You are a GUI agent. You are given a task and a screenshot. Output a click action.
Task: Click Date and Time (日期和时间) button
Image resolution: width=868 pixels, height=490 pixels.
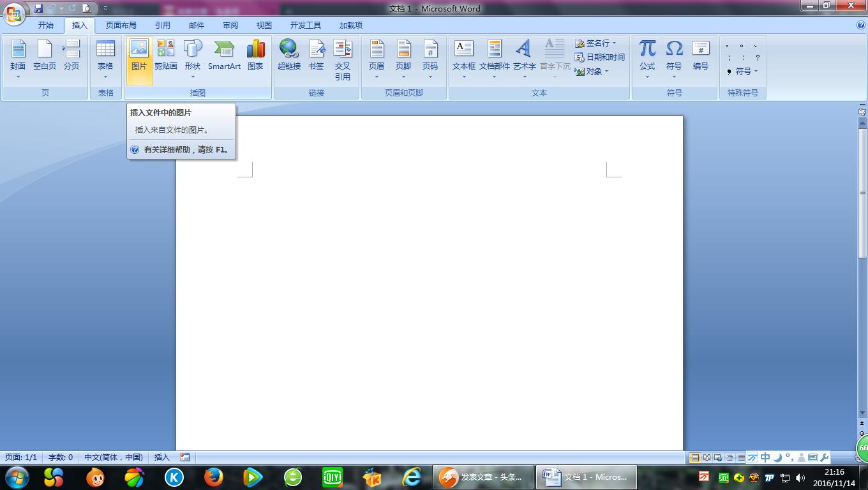tap(600, 57)
